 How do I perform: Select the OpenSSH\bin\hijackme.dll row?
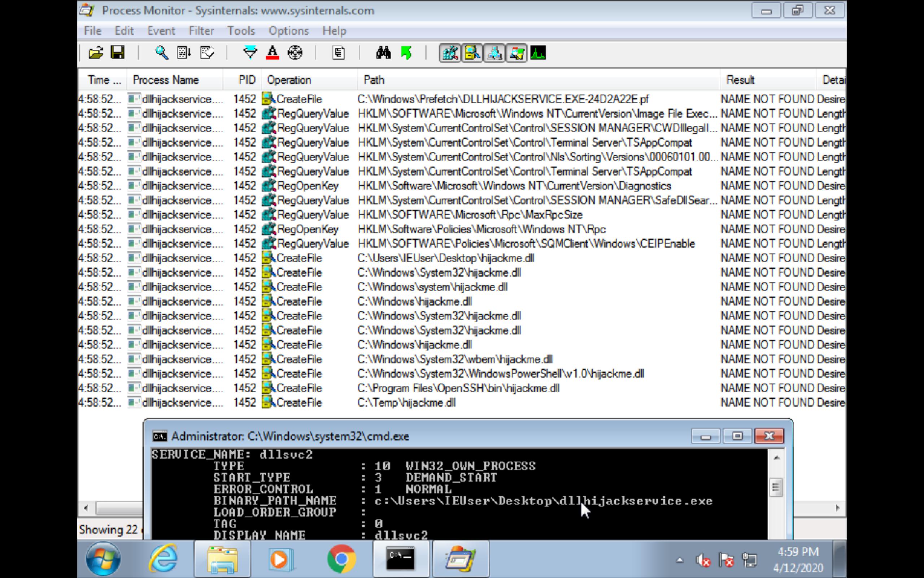462,388
